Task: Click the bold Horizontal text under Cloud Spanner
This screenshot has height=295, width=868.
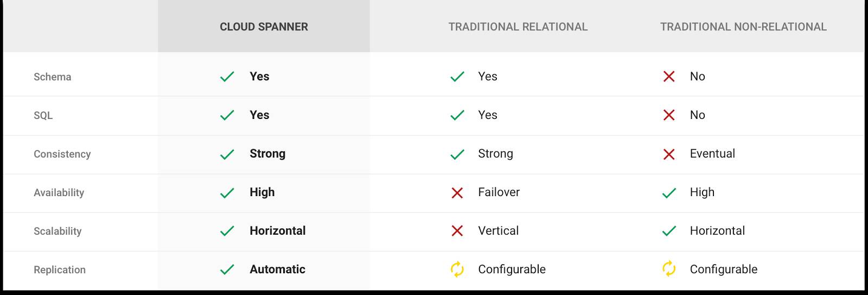Action: pyautogui.click(x=277, y=231)
